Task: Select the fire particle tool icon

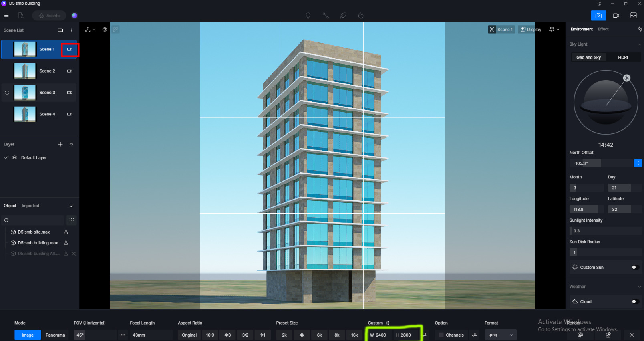Action: (x=361, y=16)
